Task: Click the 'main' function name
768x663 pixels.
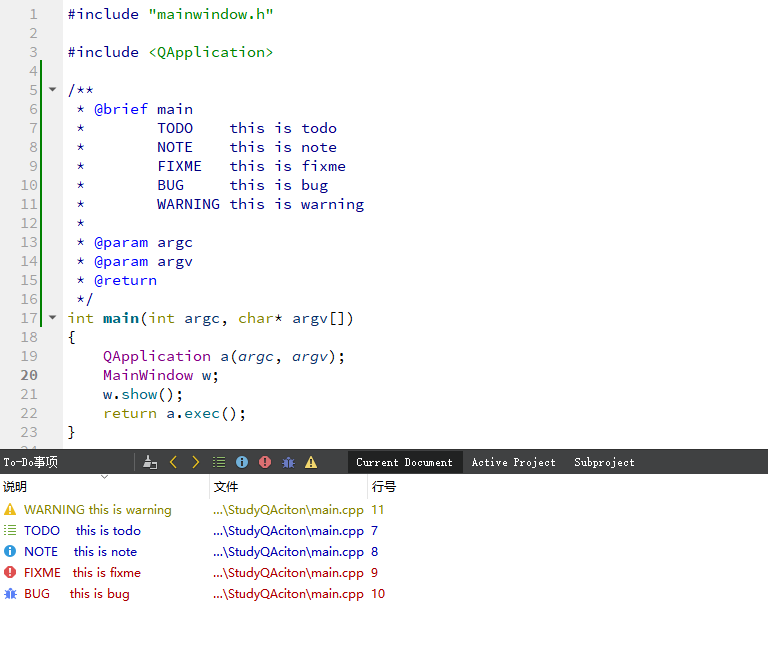Action: 121,318
